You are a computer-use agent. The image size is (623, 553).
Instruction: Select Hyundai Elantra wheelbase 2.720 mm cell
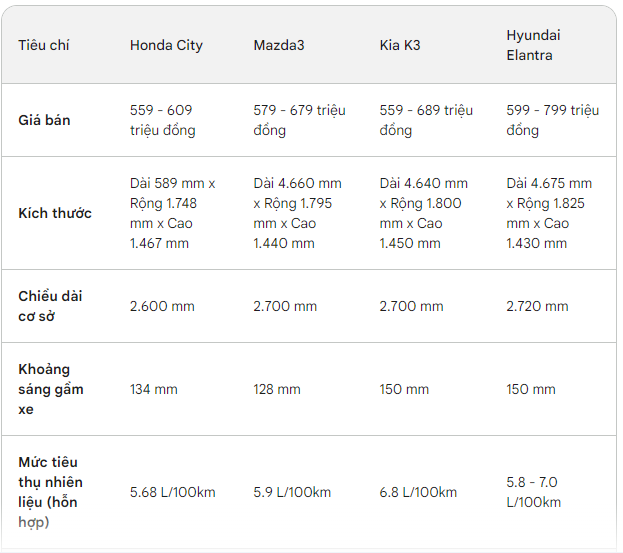point(537,306)
